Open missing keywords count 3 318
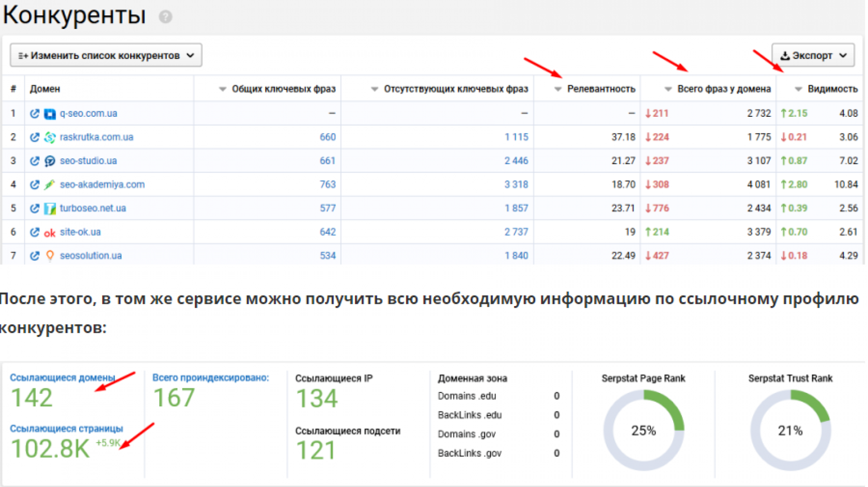 [x=516, y=185]
